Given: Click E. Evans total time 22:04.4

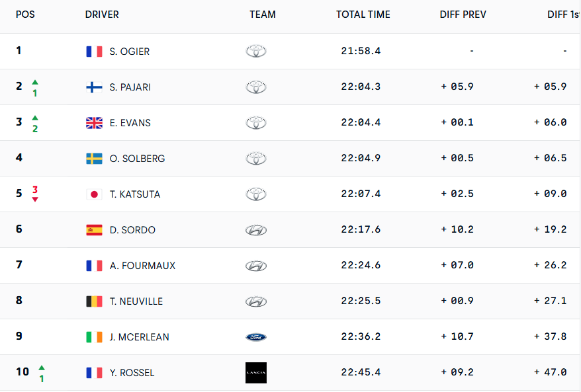Looking at the screenshot, I should (361, 123).
